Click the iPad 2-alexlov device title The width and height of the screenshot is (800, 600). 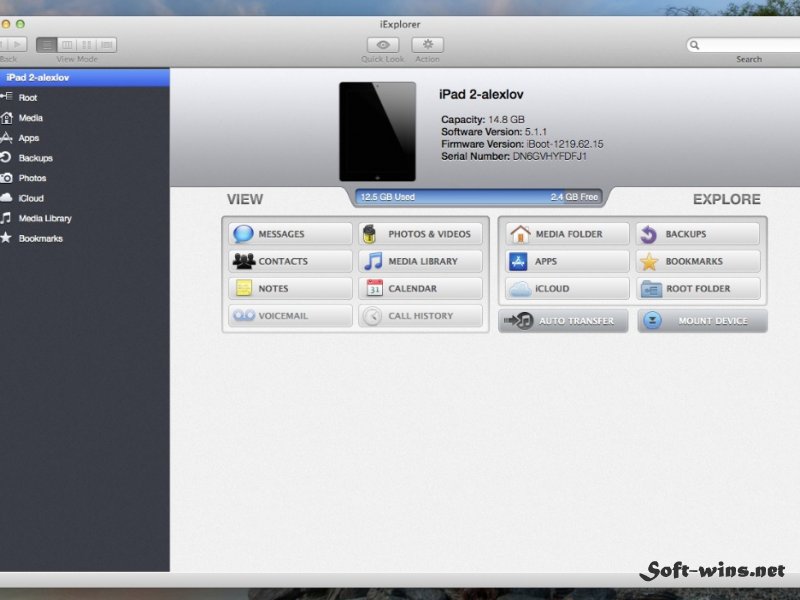click(481, 94)
